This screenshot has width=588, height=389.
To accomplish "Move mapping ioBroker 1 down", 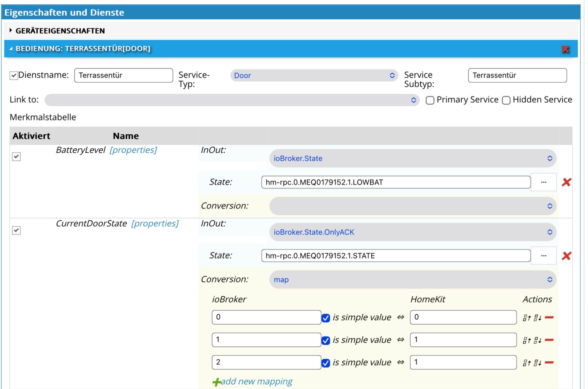I will pos(538,340).
